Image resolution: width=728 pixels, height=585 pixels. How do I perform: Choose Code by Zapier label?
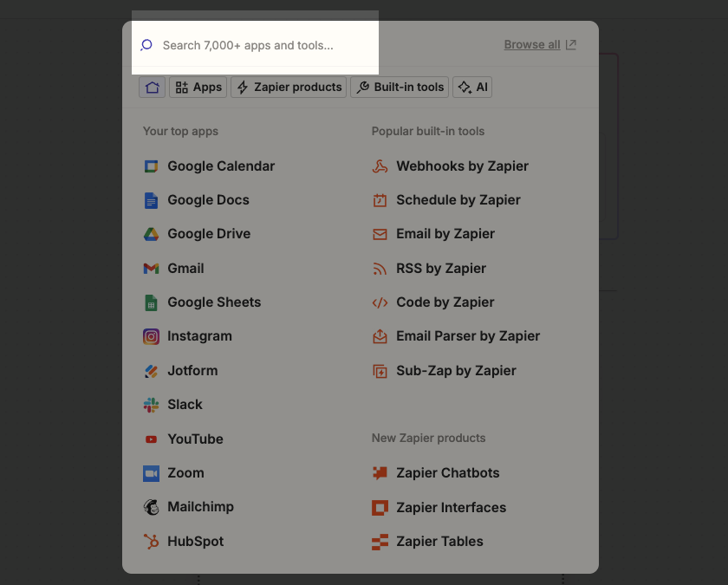click(445, 302)
